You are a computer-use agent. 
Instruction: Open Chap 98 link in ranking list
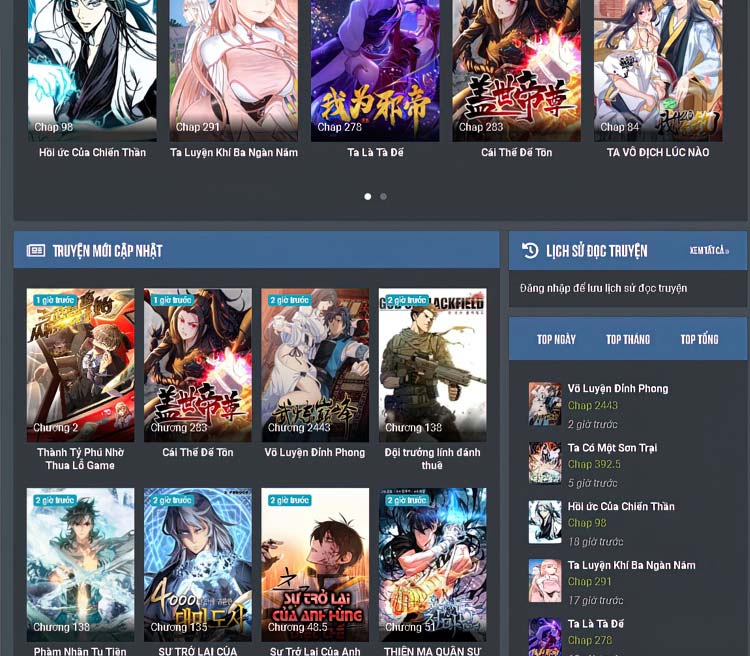(587, 523)
